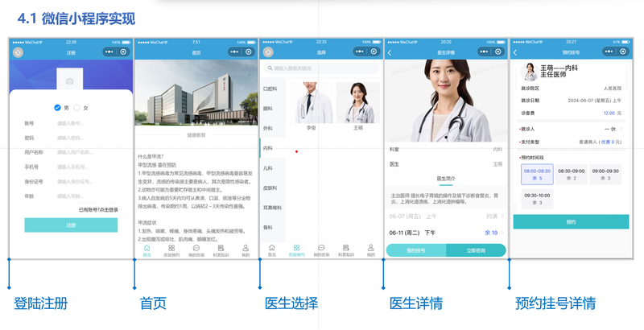Select the 08:30-09:00 time slot
The height and width of the screenshot is (330, 644).
(x=572, y=175)
